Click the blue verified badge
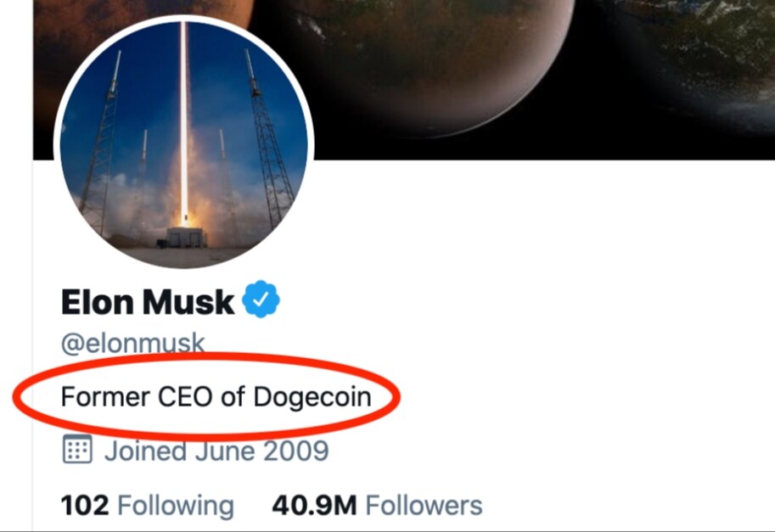 tap(261, 299)
